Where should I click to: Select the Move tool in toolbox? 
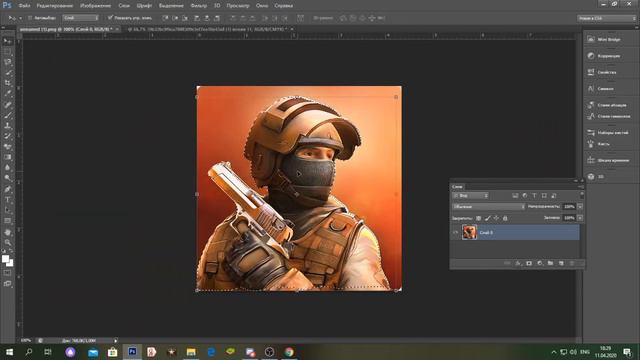tap(7, 41)
